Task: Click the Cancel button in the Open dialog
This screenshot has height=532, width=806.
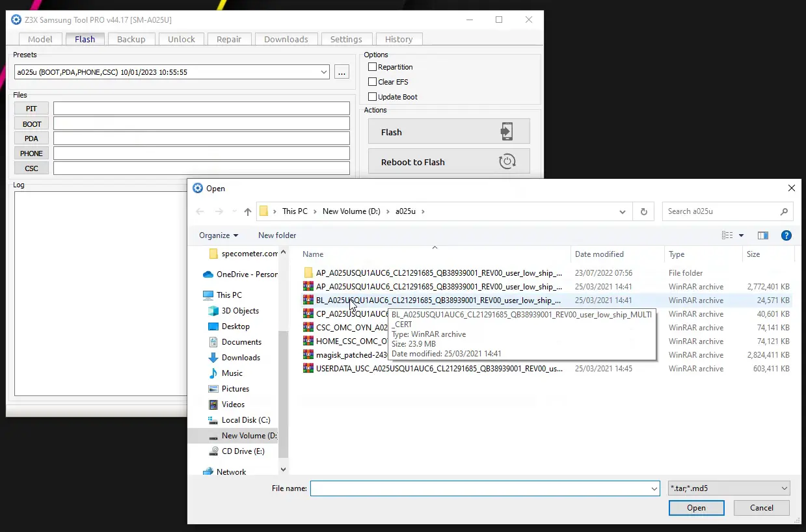Action: pos(761,508)
